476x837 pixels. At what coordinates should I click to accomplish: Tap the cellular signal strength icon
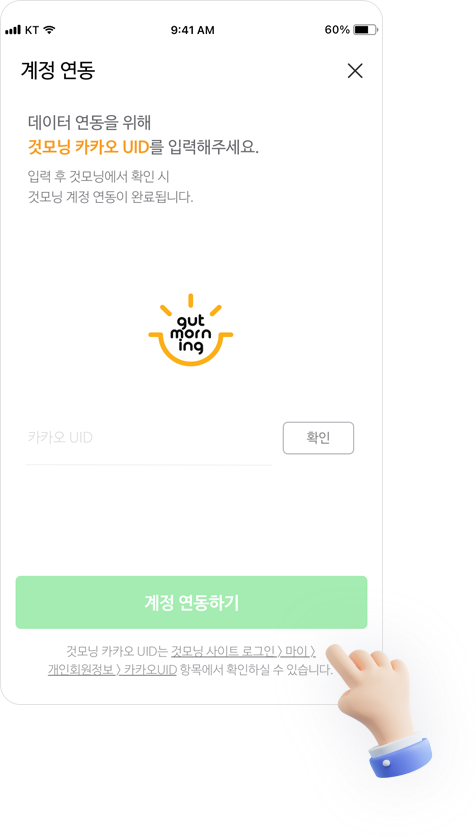[x=13, y=30]
